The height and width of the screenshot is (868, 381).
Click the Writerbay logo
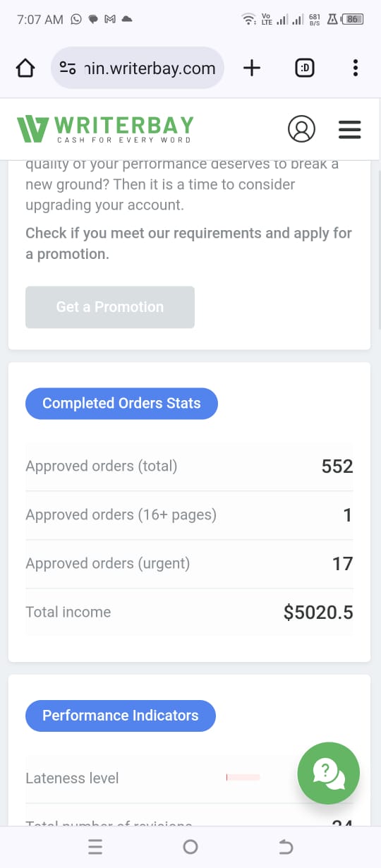(104, 128)
